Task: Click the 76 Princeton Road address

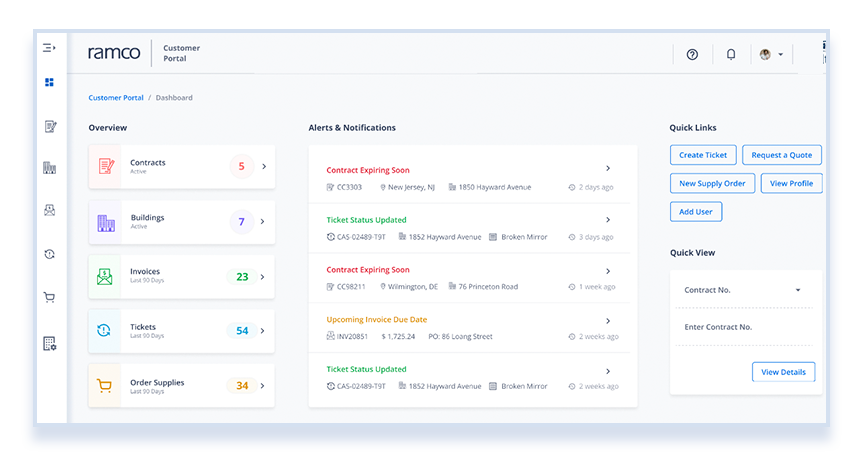Action: 488,287
